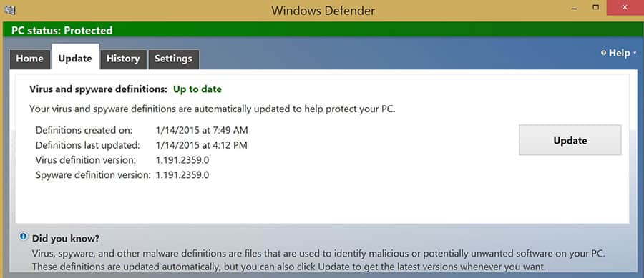644x278 pixels.
Task: Click the Virus definition version number
Action: pyautogui.click(x=182, y=160)
